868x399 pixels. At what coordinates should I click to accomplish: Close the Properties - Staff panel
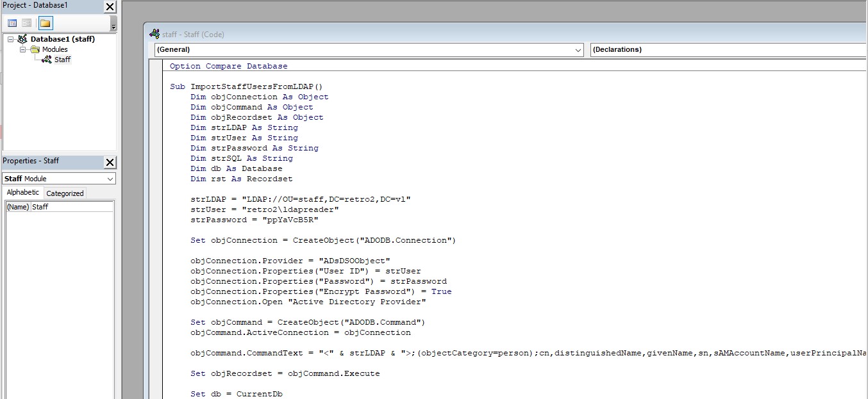110,162
